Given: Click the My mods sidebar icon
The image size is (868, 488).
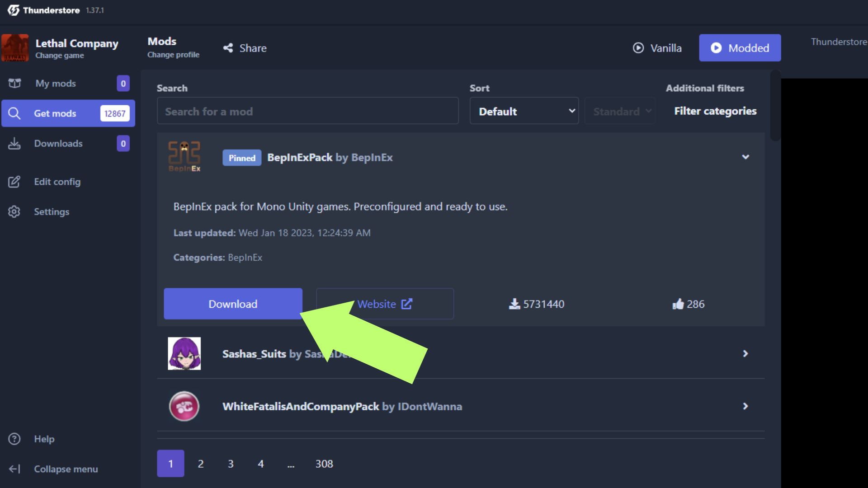Looking at the screenshot, I should tap(14, 84).
